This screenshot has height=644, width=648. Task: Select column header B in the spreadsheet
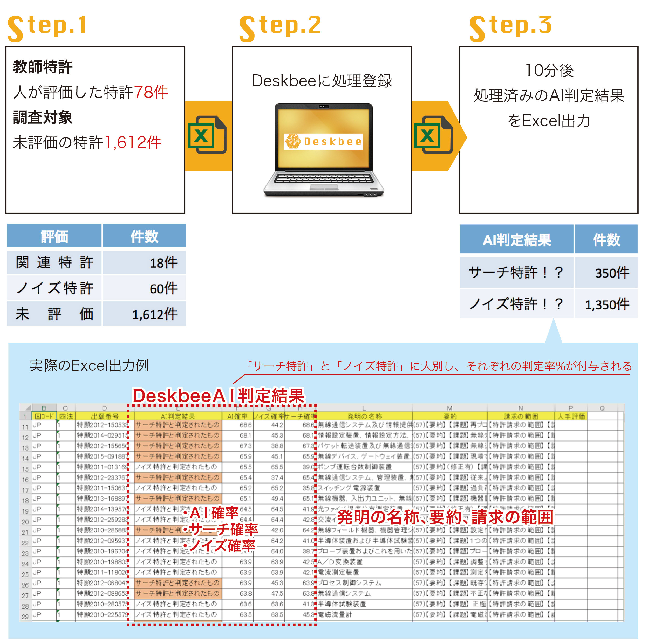(44, 408)
